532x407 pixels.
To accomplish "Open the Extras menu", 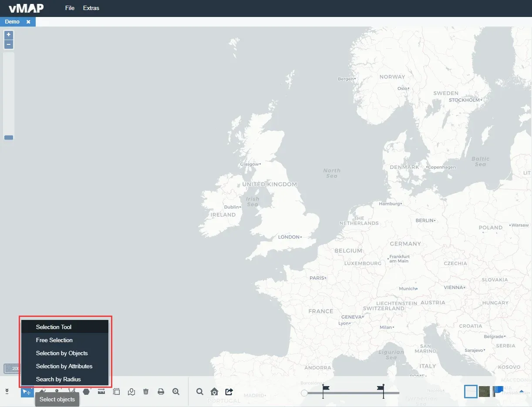I will [91, 8].
